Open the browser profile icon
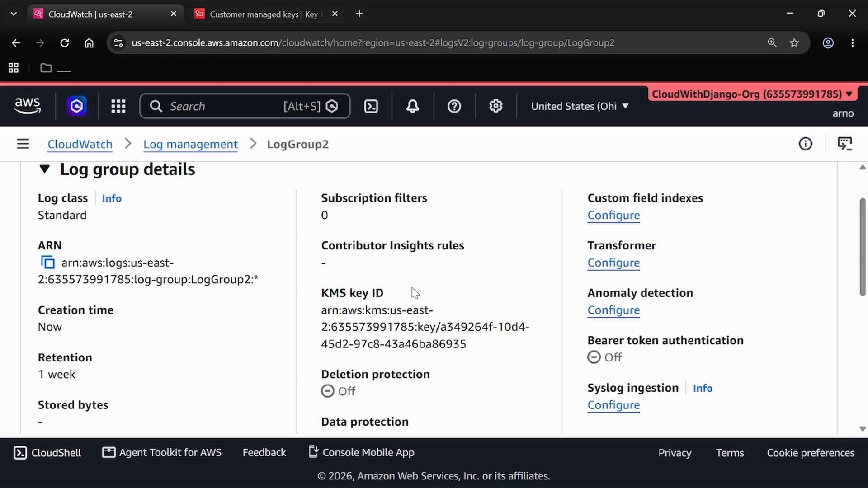 tap(828, 43)
